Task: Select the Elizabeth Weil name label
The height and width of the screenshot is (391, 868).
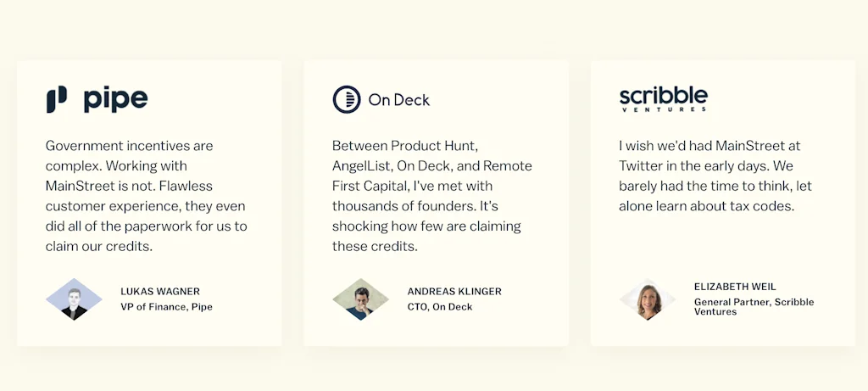Action: tap(735, 287)
